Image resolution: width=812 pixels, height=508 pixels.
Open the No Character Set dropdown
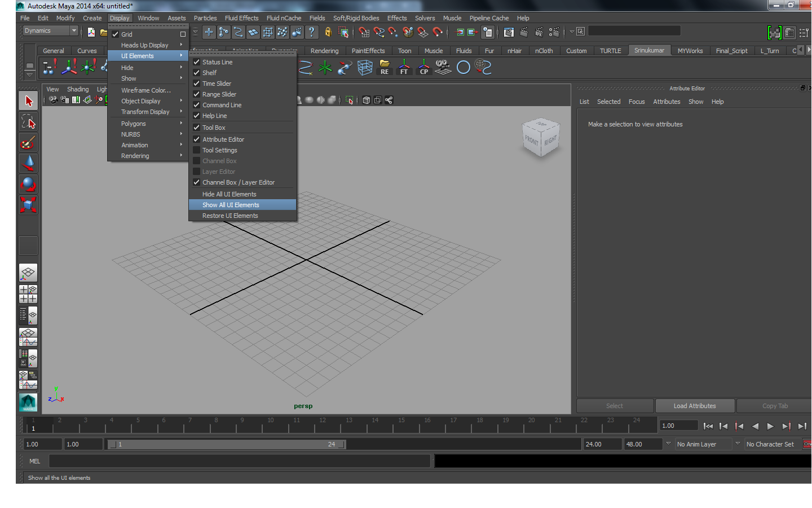tap(772, 444)
